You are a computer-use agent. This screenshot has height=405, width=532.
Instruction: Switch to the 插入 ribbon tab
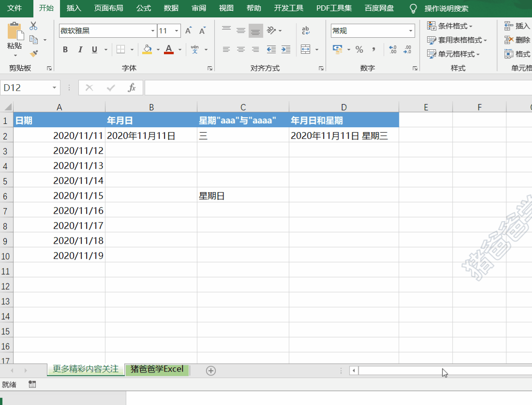[x=74, y=8]
